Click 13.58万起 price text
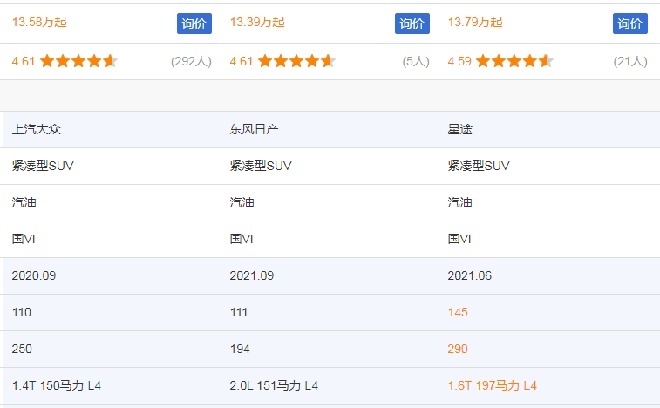This screenshot has width=660, height=408. (x=39, y=22)
